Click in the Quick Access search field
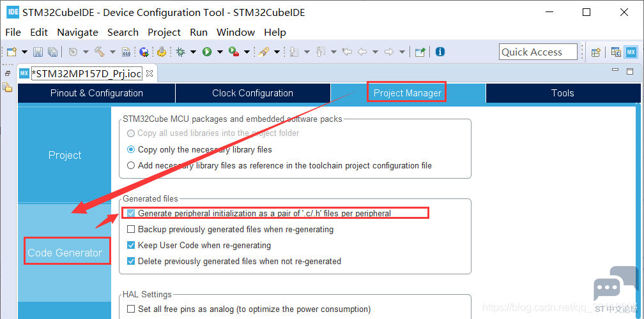 pyautogui.click(x=538, y=52)
